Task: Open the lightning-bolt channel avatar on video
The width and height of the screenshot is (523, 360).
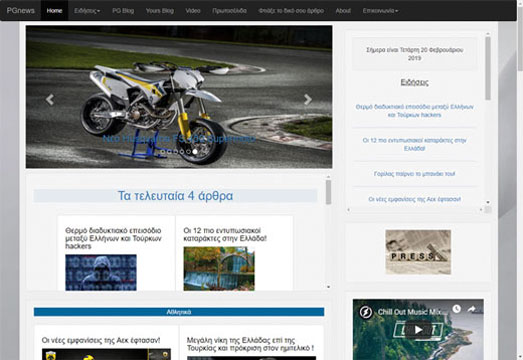Action: click(365, 312)
